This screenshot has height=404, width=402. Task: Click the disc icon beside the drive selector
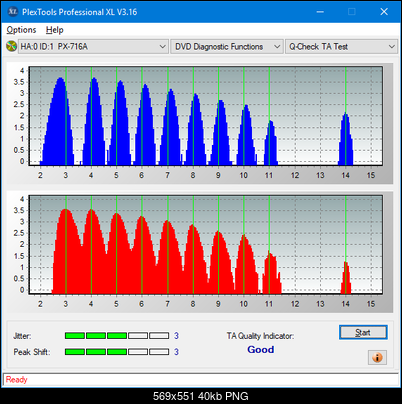click(11, 46)
